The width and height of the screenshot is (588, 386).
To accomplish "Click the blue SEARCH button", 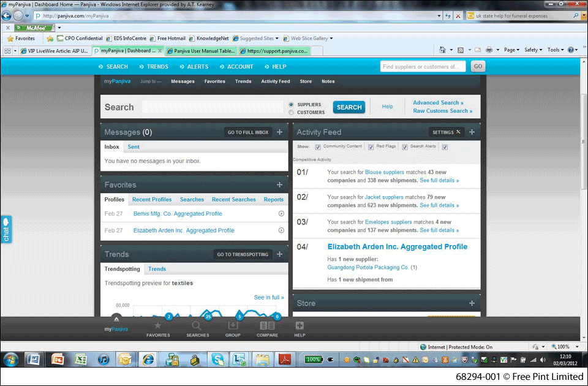I will click(x=349, y=107).
